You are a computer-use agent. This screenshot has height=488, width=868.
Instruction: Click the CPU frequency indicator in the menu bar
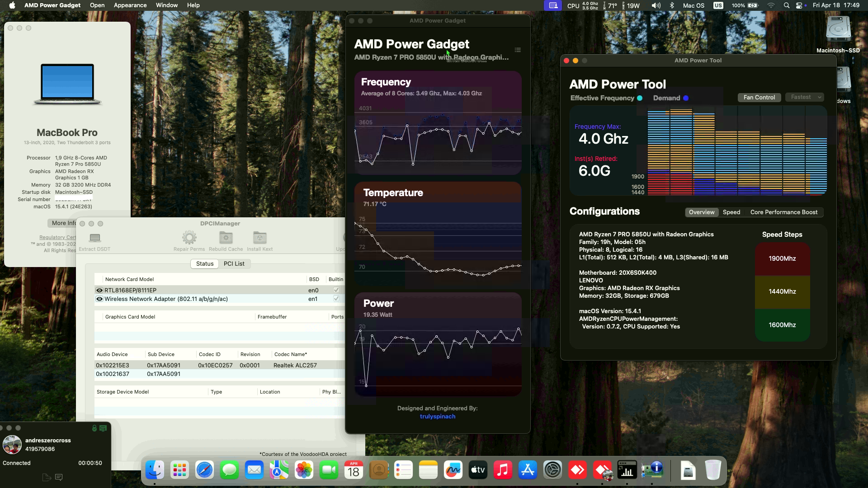click(583, 5)
